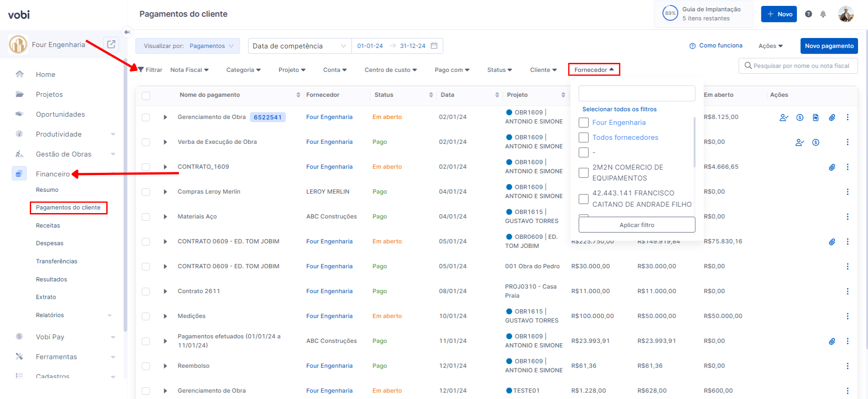
Task: Click the calendar icon in date range
Action: (434, 46)
